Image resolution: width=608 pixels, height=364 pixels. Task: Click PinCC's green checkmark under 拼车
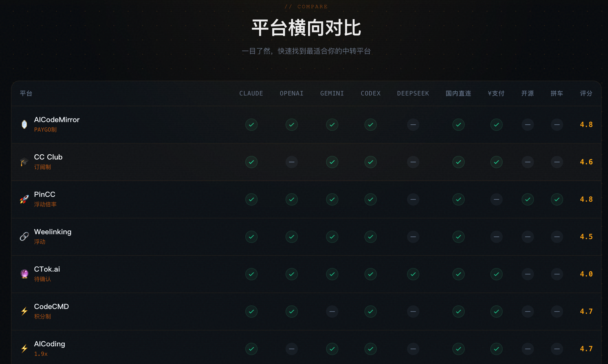[x=556, y=199]
